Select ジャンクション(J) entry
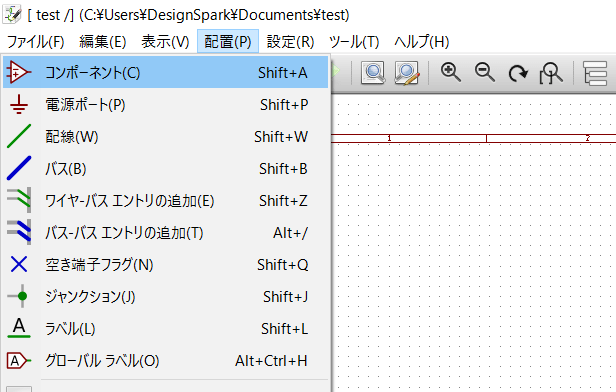The width and height of the screenshot is (616, 392). click(165, 297)
